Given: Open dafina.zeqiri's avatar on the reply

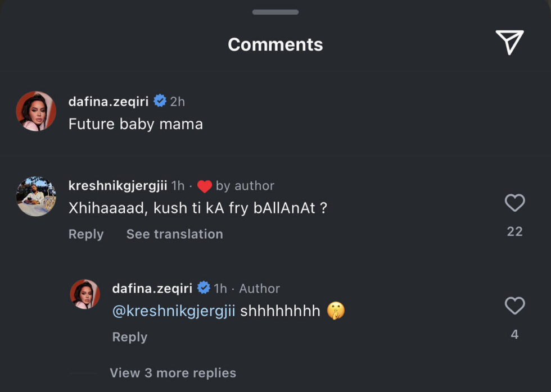Looking at the screenshot, I should point(85,294).
